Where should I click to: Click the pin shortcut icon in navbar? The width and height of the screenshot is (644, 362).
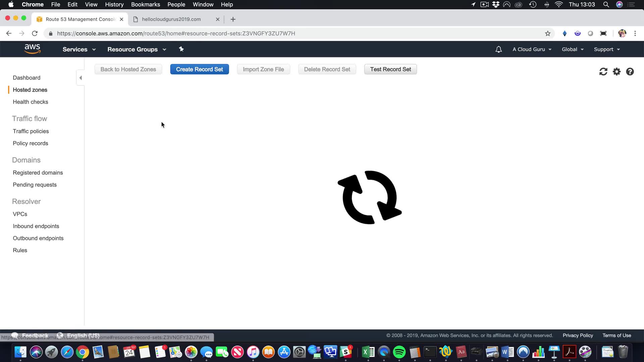click(181, 49)
